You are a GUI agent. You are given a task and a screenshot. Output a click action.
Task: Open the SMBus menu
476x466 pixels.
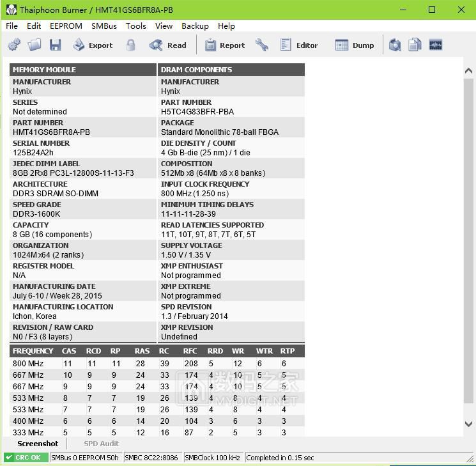104,26
